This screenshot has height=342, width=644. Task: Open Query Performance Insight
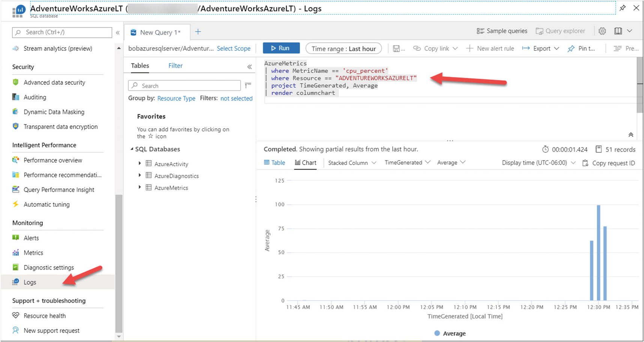point(59,190)
